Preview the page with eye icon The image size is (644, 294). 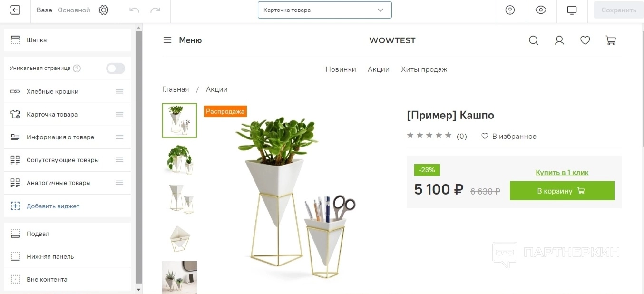pyautogui.click(x=541, y=10)
